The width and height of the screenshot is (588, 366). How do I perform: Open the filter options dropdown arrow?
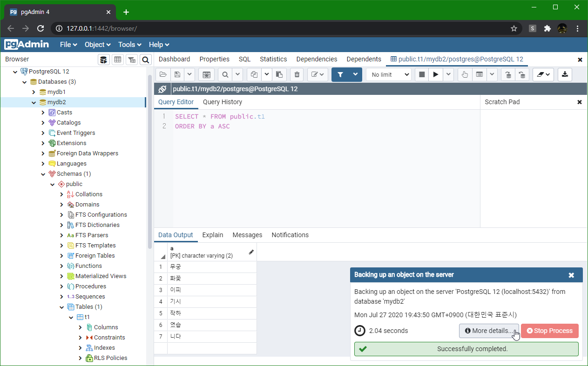click(x=356, y=74)
